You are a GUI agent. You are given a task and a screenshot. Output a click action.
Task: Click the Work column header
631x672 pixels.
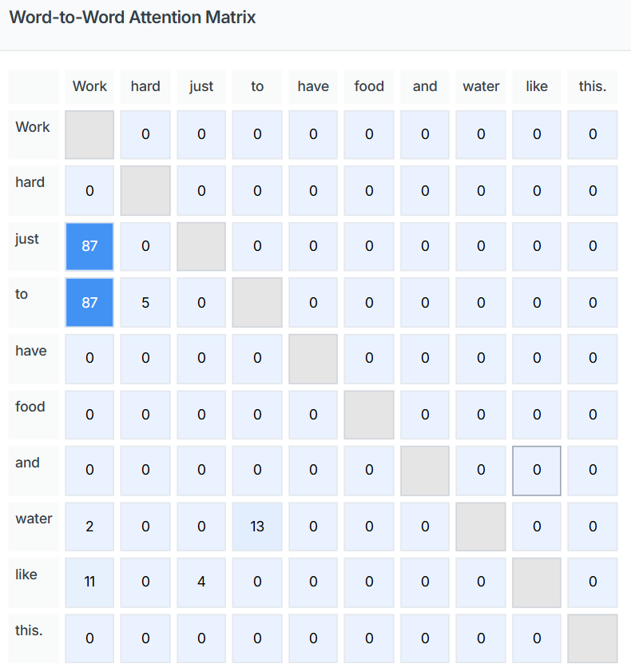pos(89,86)
